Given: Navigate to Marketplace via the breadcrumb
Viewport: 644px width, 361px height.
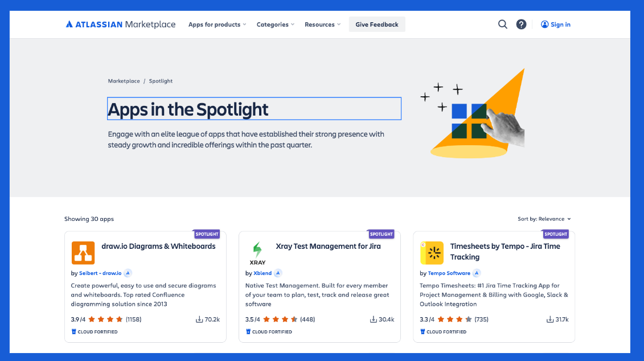Looking at the screenshot, I should click(124, 81).
